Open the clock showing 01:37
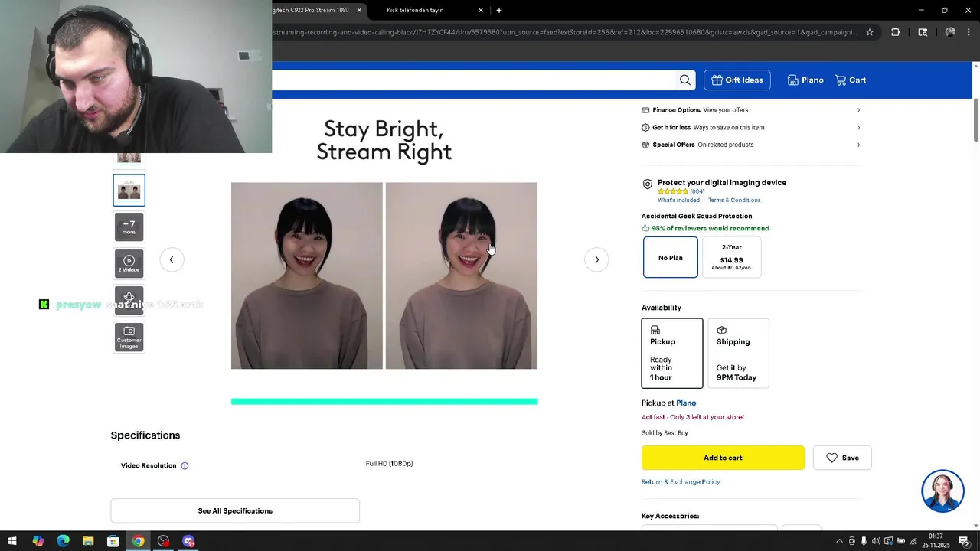 pos(936,541)
